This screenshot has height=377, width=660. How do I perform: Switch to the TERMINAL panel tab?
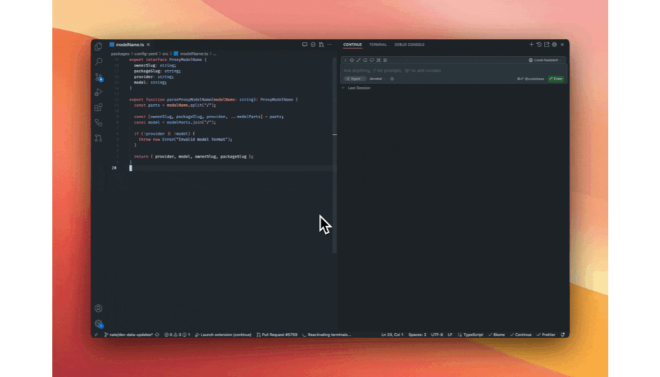(378, 45)
